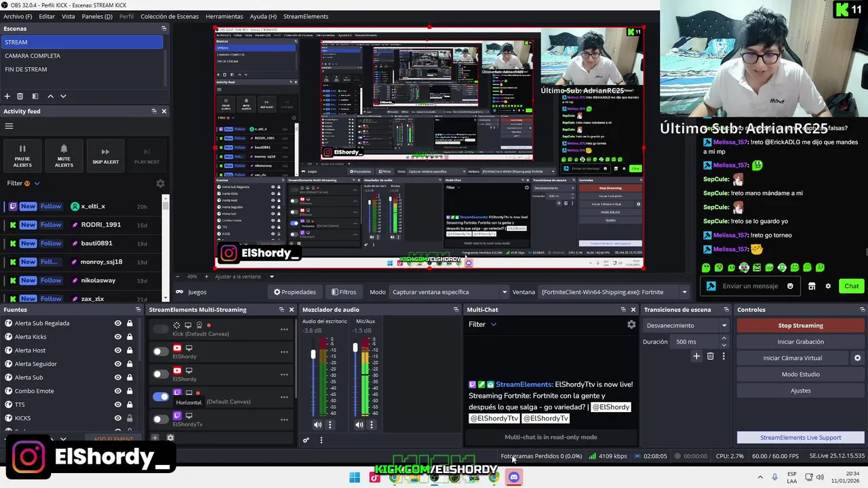The height and width of the screenshot is (488, 868).
Task: Open Kick chat settings gear
Action: (827, 286)
